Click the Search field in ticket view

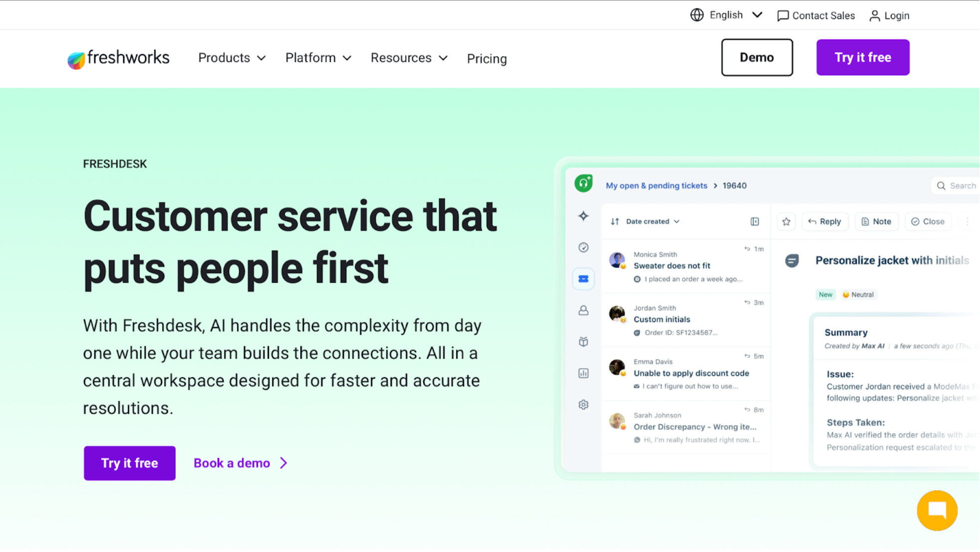[957, 186]
